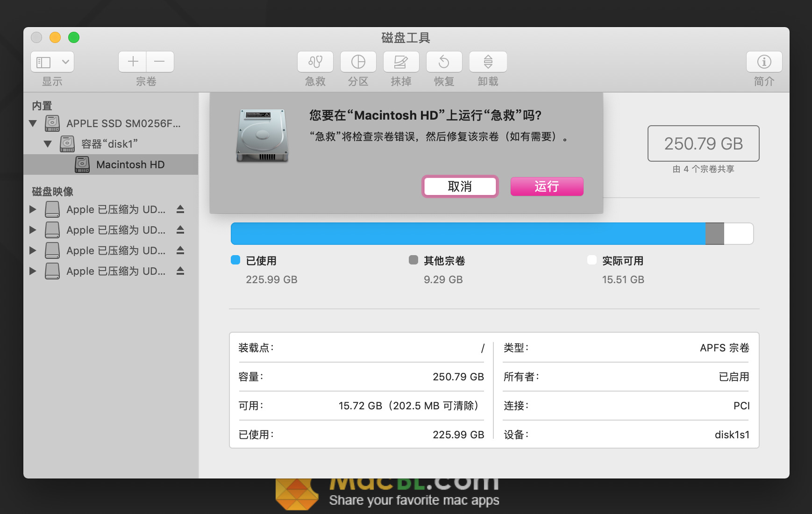Click the 15.51 GB available legend value
This screenshot has width=812, height=514.
[623, 279]
